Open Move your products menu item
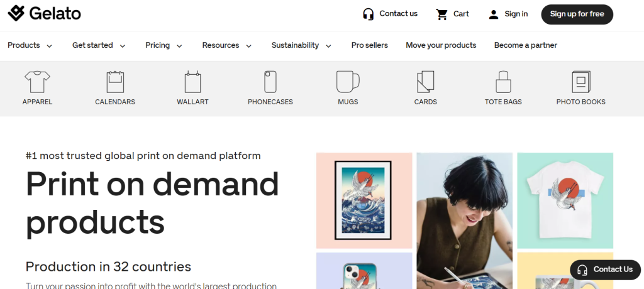This screenshot has width=644, height=289. point(441,45)
